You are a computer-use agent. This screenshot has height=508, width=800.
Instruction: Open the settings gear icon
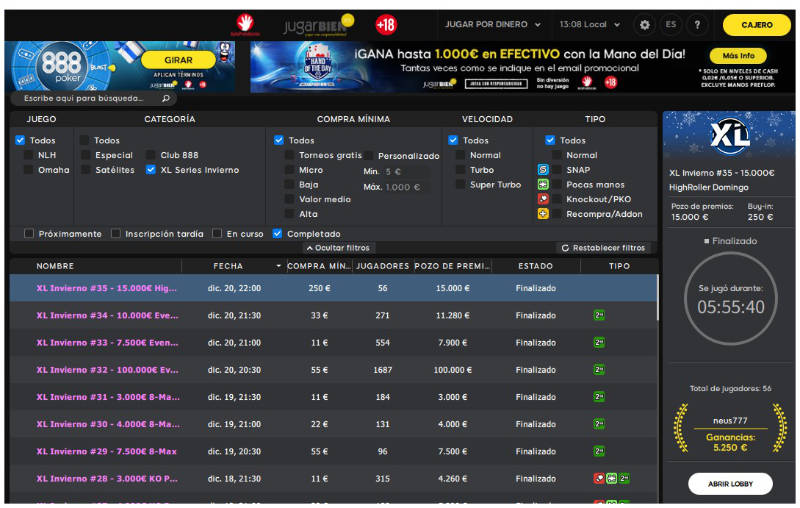tap(644, 24)
